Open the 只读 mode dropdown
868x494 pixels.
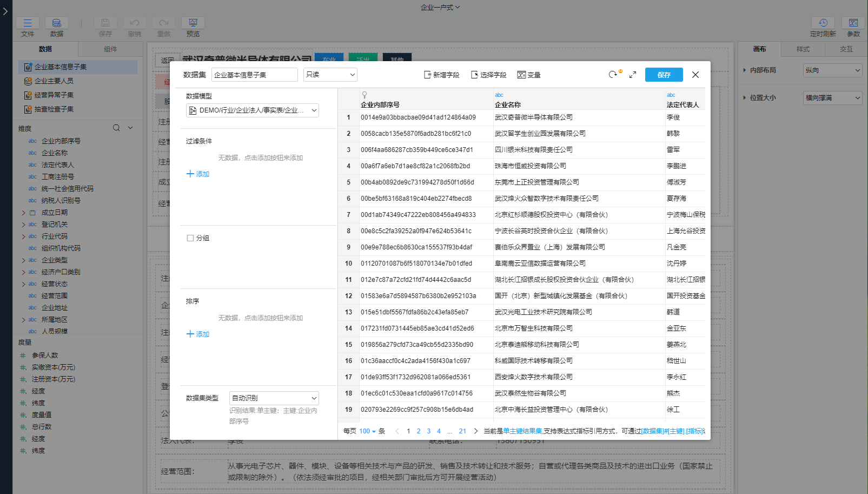click(330, 75)
